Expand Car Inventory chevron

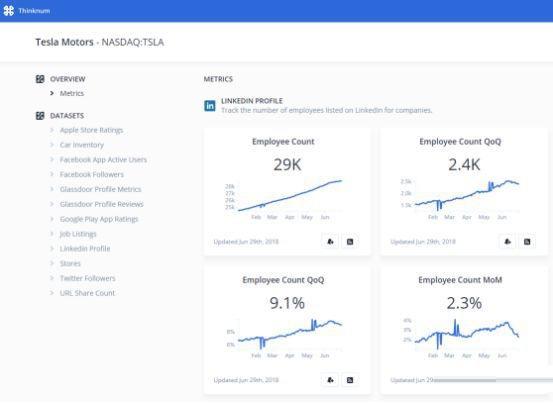click(52, 145)
